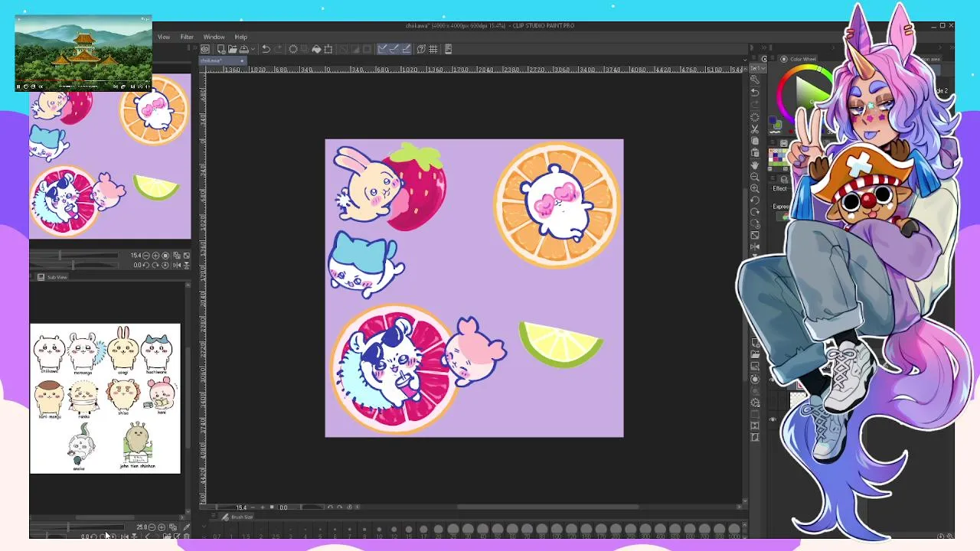This screenshot has width=980, height=551.
Task: Open the View menu
Action: pos(164,37)
